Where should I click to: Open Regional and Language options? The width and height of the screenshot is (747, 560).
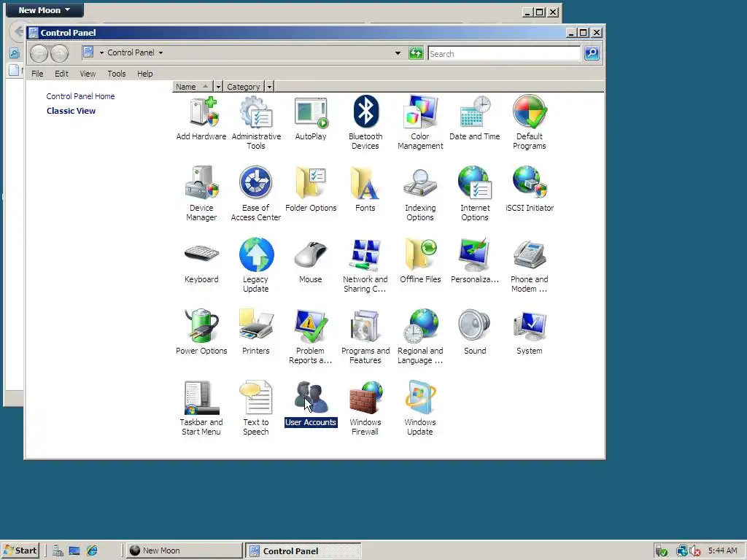(x=420, y=337)
